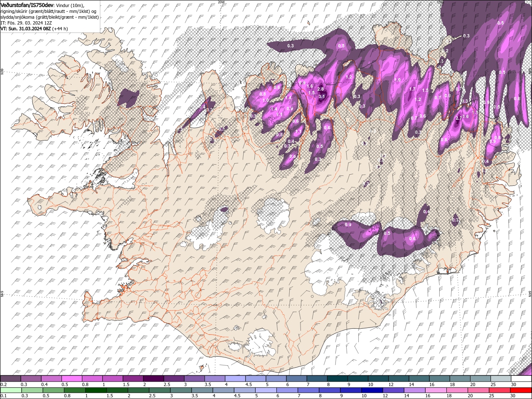Pick the pinkish red 25–30 rain legend swatch

tap(500, 390)
